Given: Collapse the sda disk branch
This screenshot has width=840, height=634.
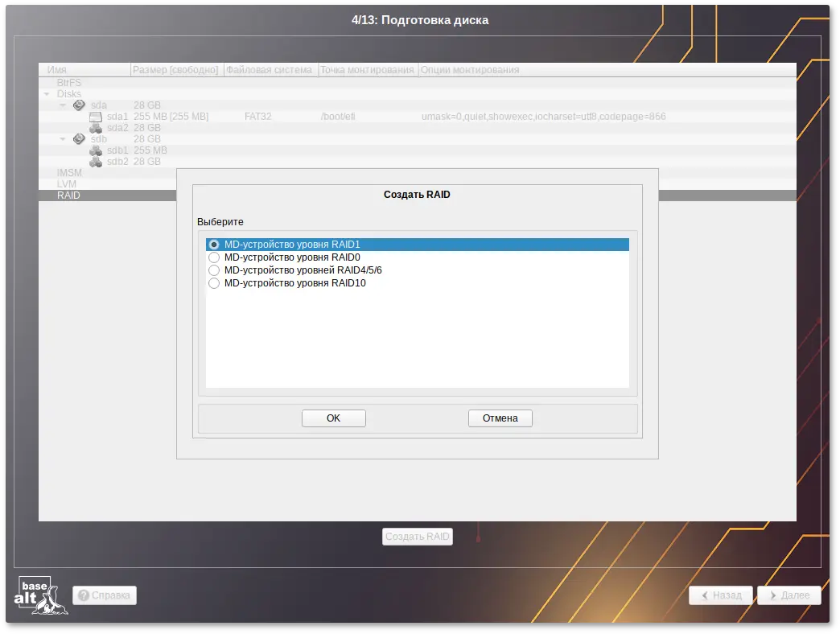Looking at the screenshot, I should (x=63, y=105).
